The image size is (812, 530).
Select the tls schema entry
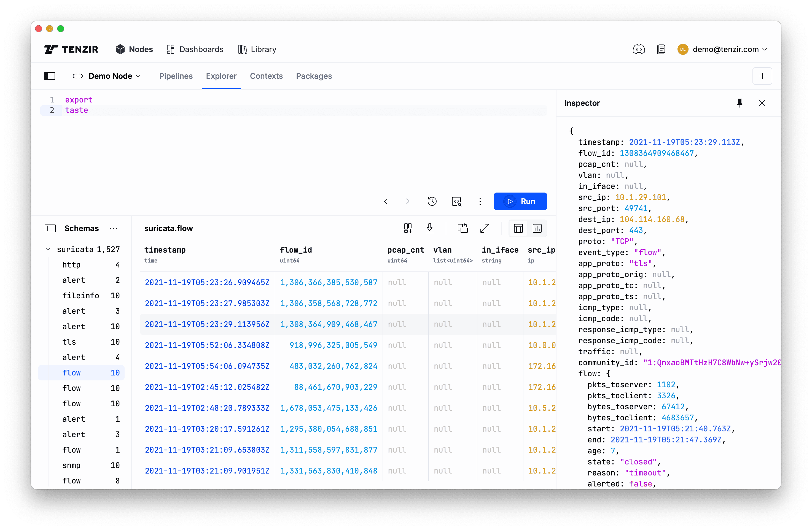click(70, 342)
